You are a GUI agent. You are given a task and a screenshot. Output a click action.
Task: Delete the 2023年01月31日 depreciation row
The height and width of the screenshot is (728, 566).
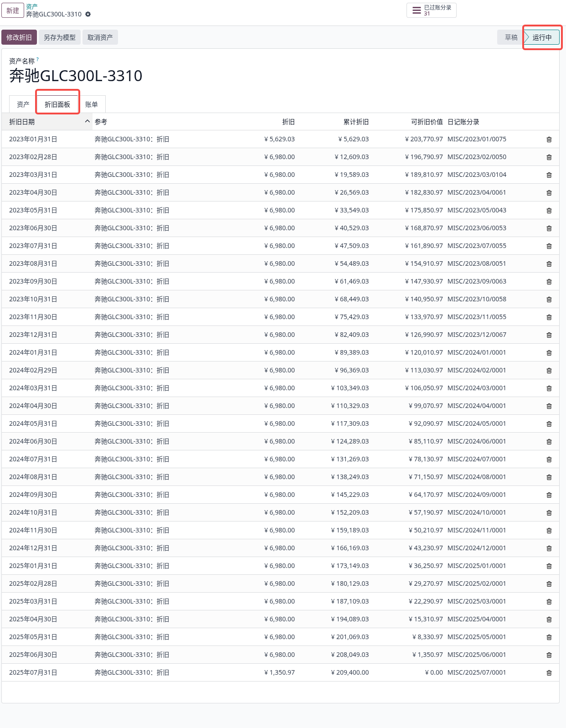(549, 139)
